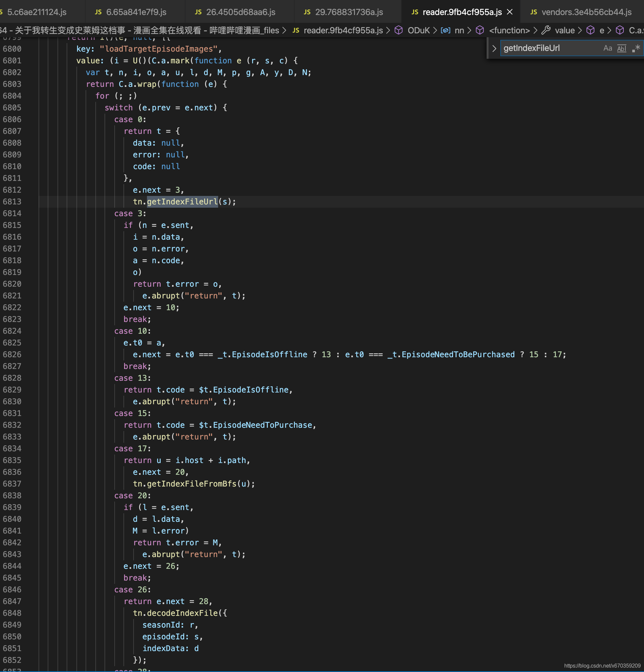This screenshot has height=672, width=644.
Task: Click JS icon of reader.9fb4cf955a.js breadcrumb
Action: coord(296,30)
